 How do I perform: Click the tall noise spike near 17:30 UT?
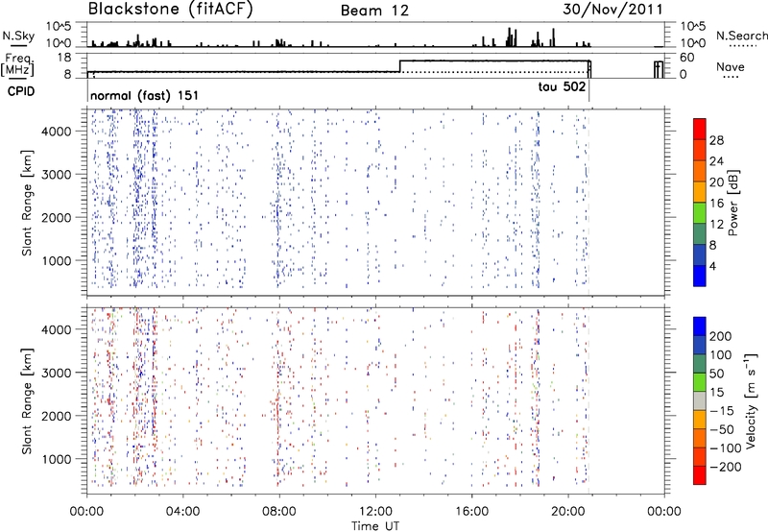509,37
